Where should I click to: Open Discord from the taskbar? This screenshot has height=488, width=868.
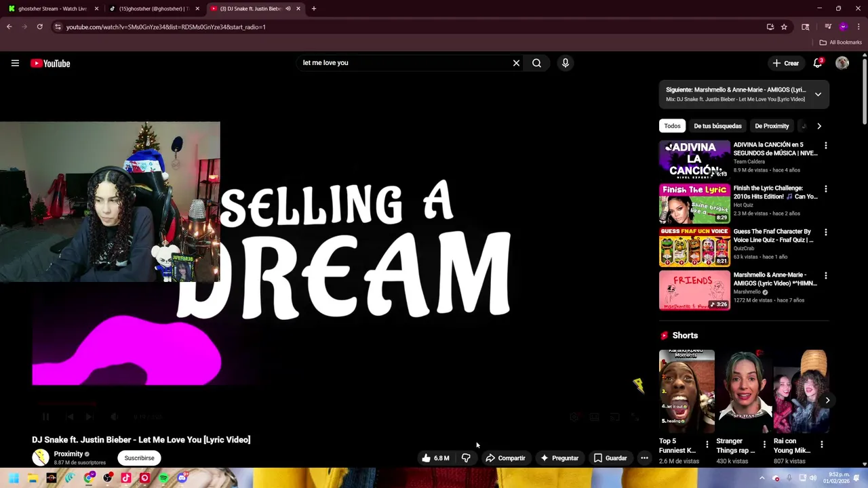pyautogui.click(x=182, y=478)
